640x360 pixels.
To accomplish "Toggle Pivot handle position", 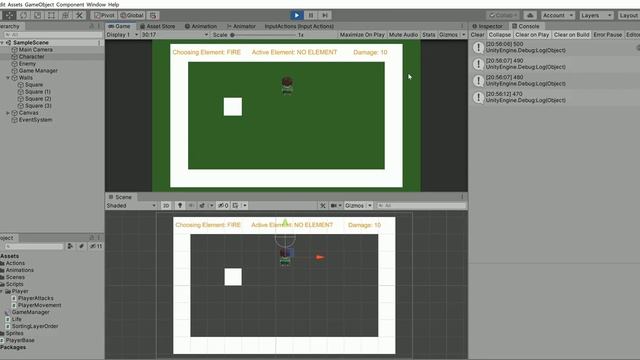I will (104, 16).
